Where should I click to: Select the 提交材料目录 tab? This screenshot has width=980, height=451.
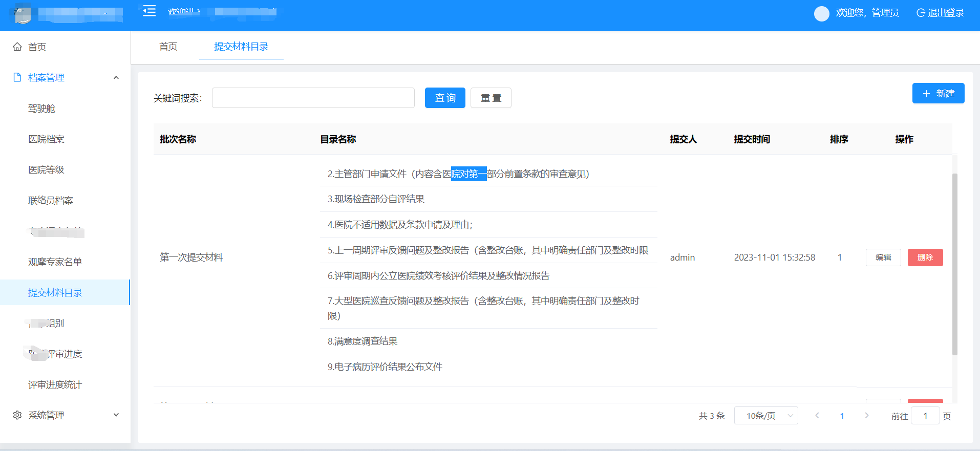241,47
